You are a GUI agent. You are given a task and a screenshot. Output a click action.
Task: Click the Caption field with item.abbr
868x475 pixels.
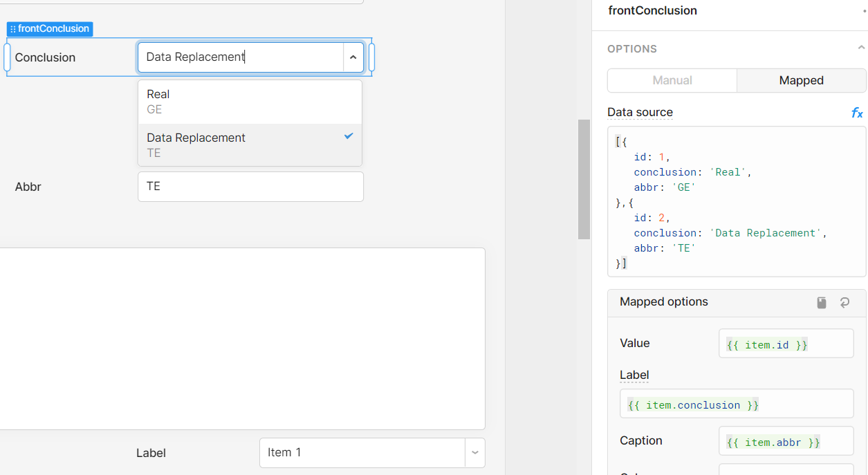[786, 441]
